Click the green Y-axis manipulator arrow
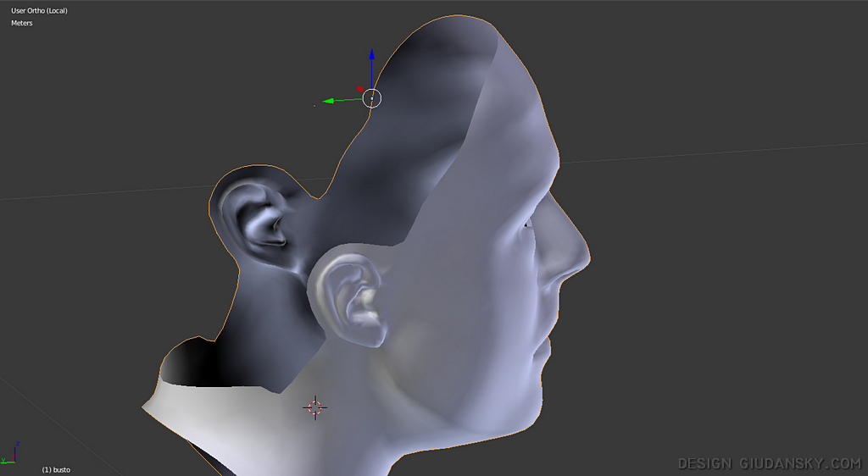This screenshot has height=476, width=868. tap(330, 101)
